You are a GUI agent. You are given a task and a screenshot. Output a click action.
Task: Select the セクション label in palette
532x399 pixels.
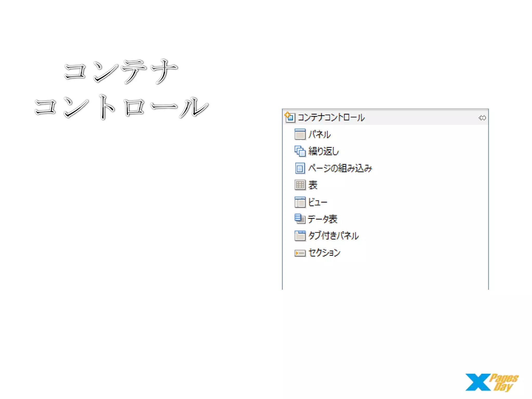coord(324,253)
